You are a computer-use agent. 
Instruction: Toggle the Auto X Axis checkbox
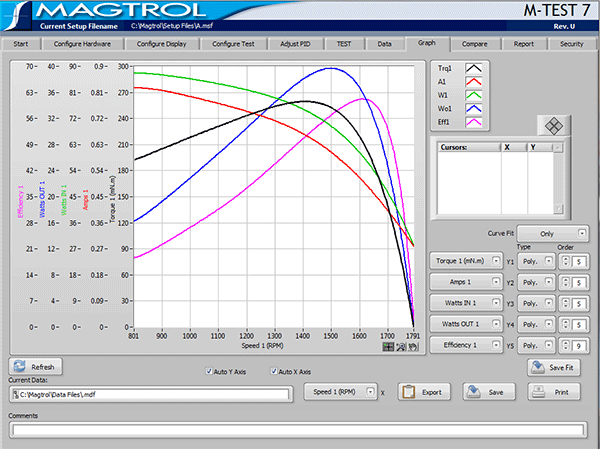tap(274, 371)
